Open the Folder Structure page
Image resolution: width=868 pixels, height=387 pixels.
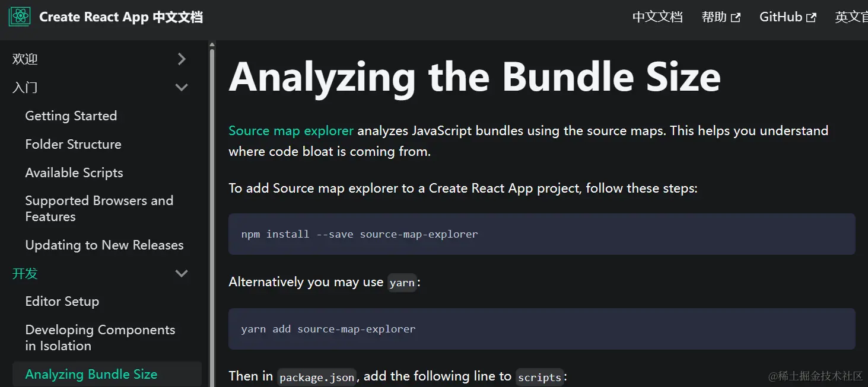(73, 144)
